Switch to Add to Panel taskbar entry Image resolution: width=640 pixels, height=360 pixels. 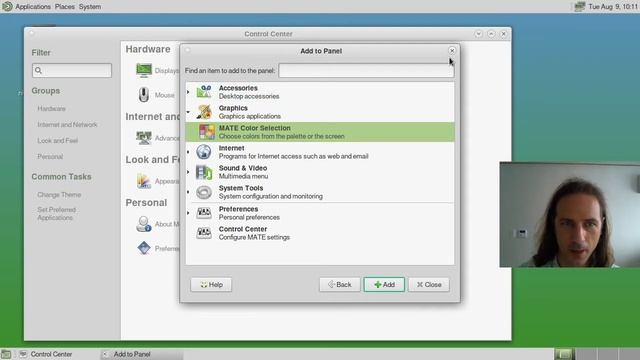[x=141, y=354]
